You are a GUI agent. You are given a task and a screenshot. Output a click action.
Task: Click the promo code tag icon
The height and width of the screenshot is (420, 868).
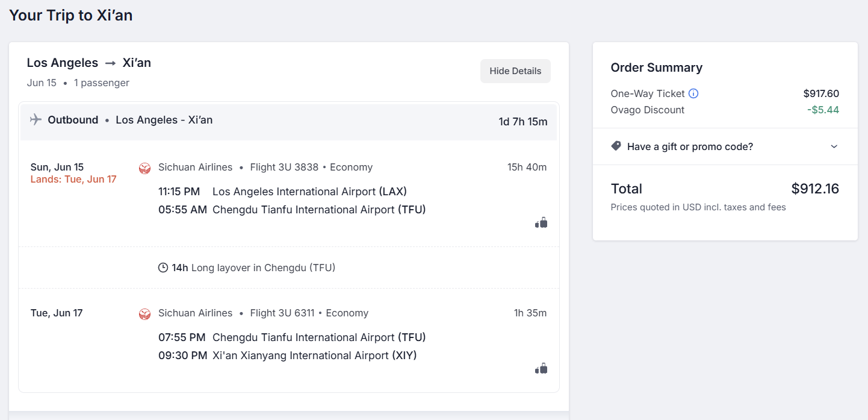pyautogui.click(x=616, y=146)
